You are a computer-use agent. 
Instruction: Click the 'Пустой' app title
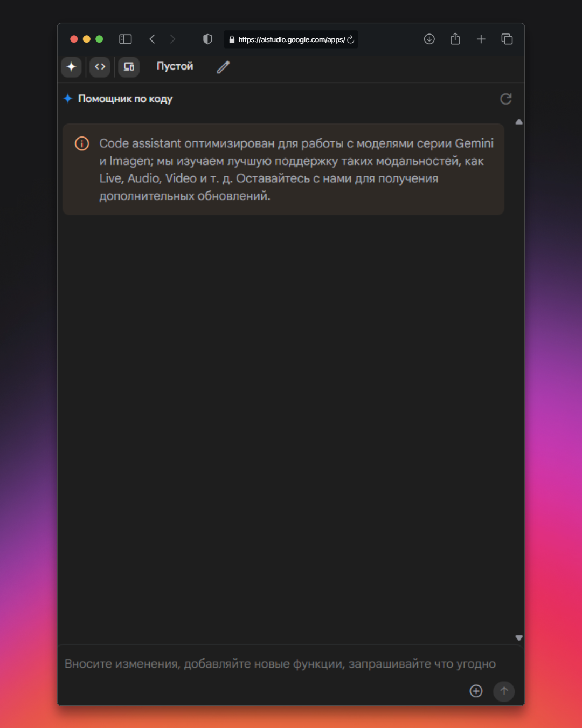[175, 66]
